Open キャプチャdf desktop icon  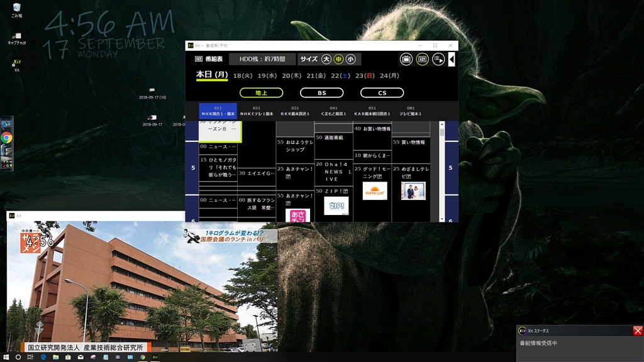click(x=16, y=39)
